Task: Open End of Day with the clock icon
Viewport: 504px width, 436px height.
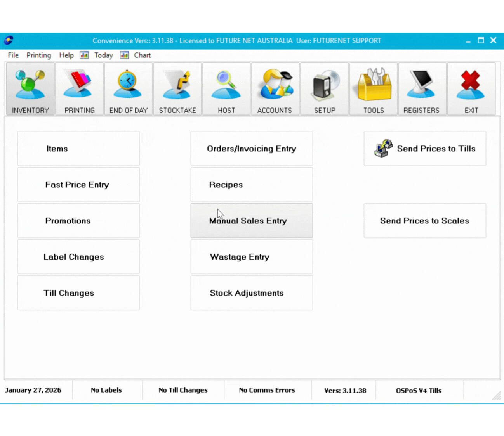Action: 128,89
